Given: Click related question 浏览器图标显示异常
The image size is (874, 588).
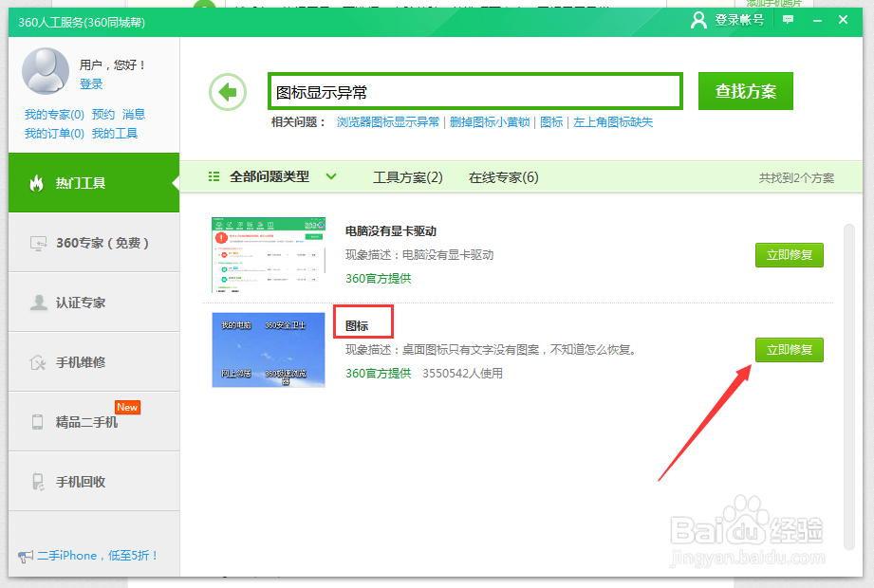Looking at the screenshot, I should point(388,122).
